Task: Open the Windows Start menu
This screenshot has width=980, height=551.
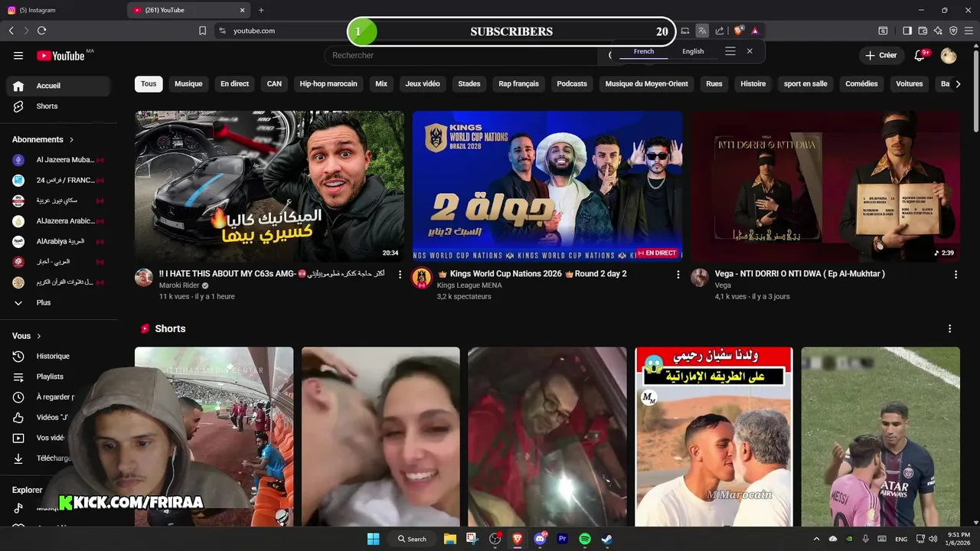Action: click(x=373, y=539)
